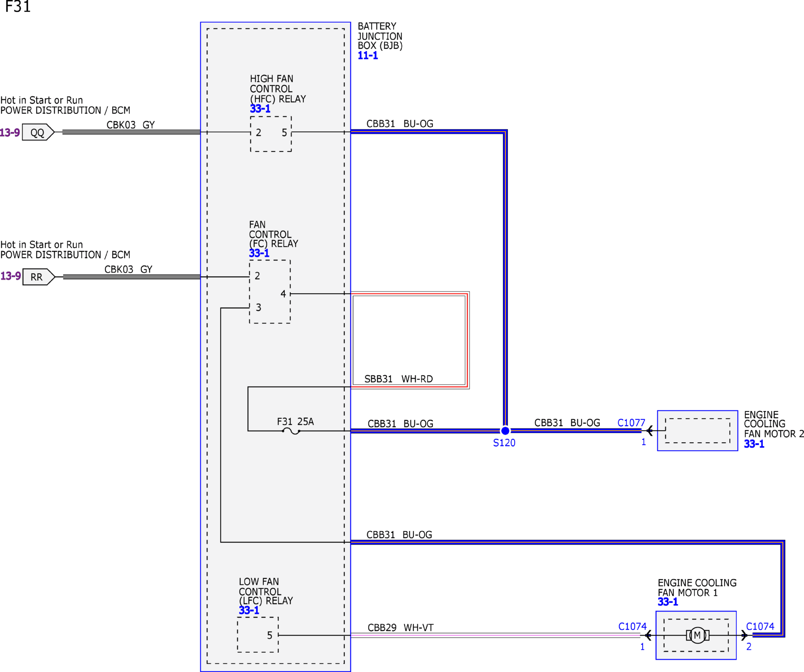Click the HFC relay dashed box

pos(271,134)
